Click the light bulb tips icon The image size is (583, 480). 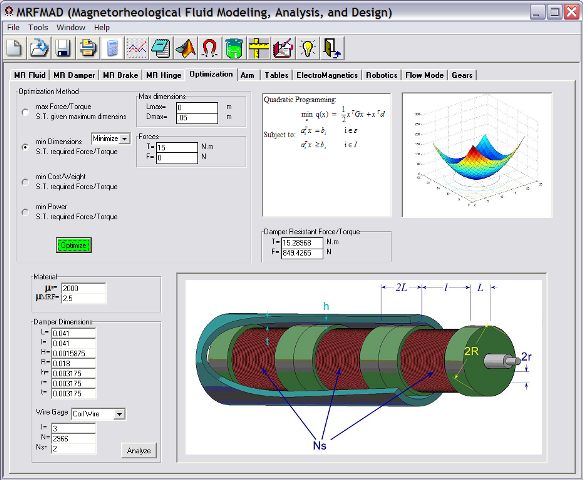pos(307,48)
